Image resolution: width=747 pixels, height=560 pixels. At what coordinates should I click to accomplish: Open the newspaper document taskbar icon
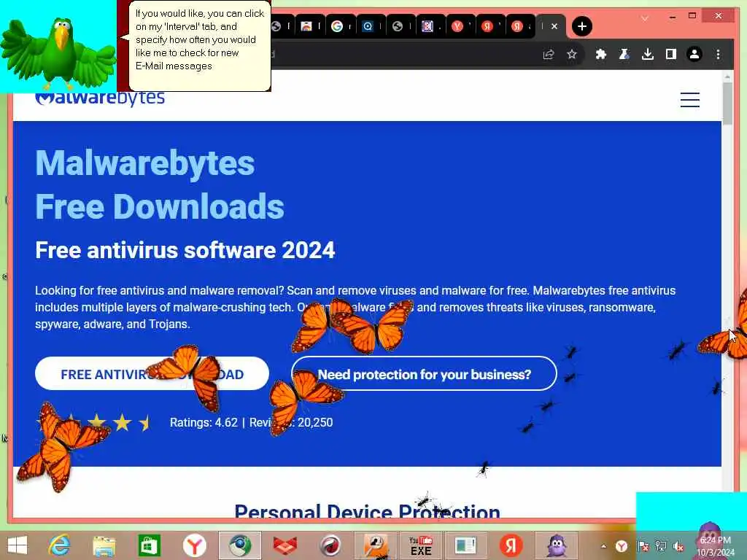pos(465,545)
